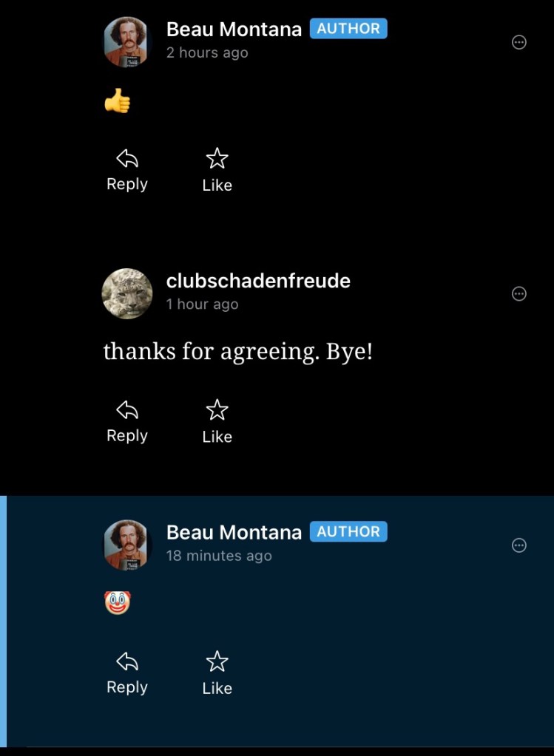Click AUTHOR badge on first comment
Viewport: 554px width, 756px height.
pyautogui.click(x=348, y=28)
